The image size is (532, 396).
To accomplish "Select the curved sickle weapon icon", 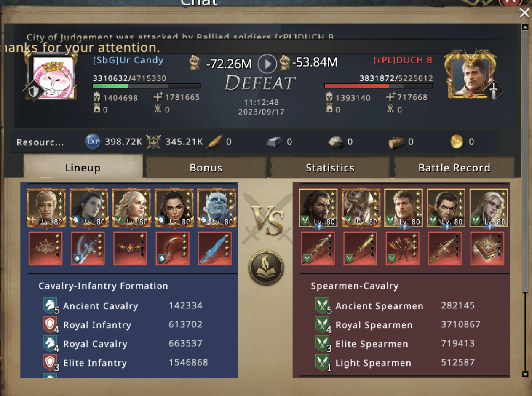I will click(173, 248).
